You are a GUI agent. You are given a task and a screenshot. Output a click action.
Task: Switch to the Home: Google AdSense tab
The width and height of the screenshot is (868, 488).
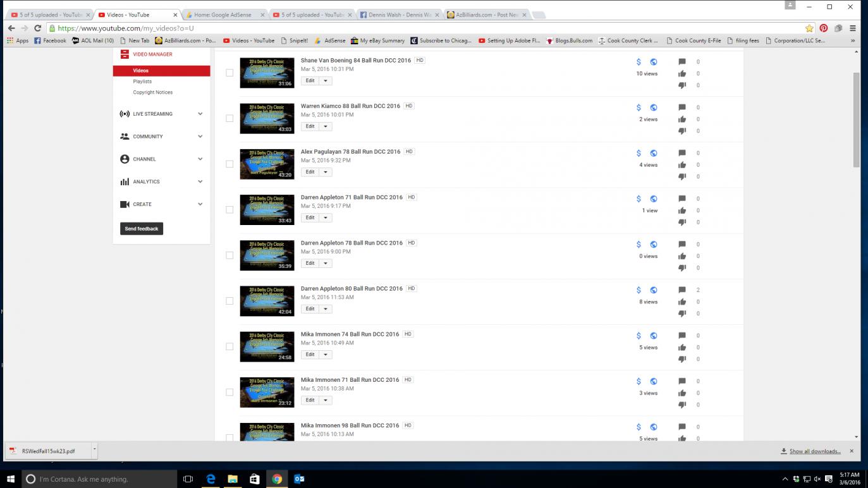point(224,15)
